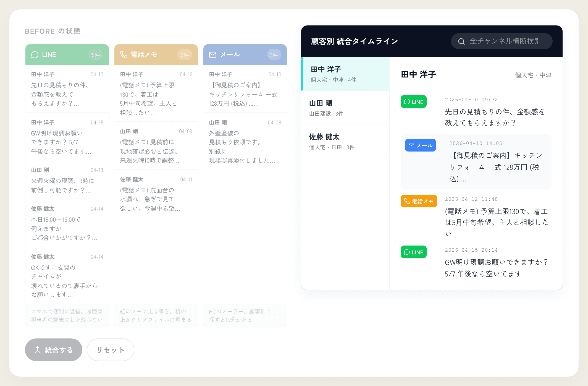Open phone memo card 洗面台の水漏れ dated 04-11

click(x=156, y=194)
